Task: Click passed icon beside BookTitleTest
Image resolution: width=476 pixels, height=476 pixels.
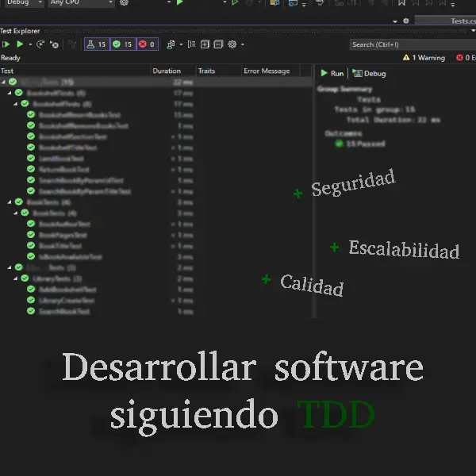Action: coord(31,245)
